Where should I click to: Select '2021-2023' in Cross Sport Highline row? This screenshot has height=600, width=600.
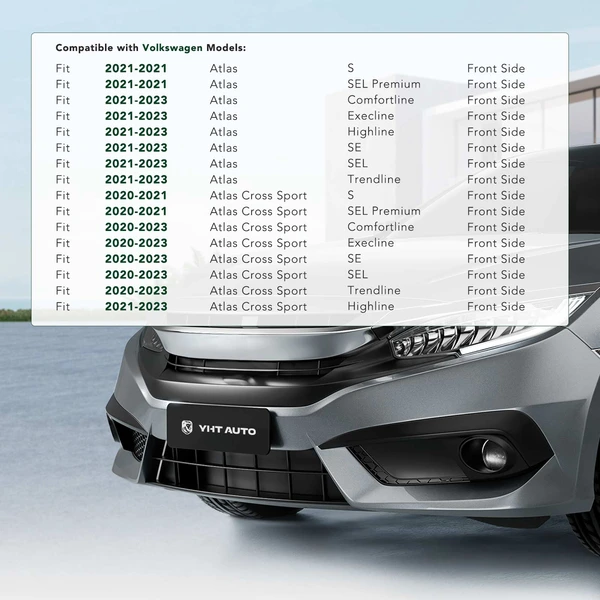(136, 307)
